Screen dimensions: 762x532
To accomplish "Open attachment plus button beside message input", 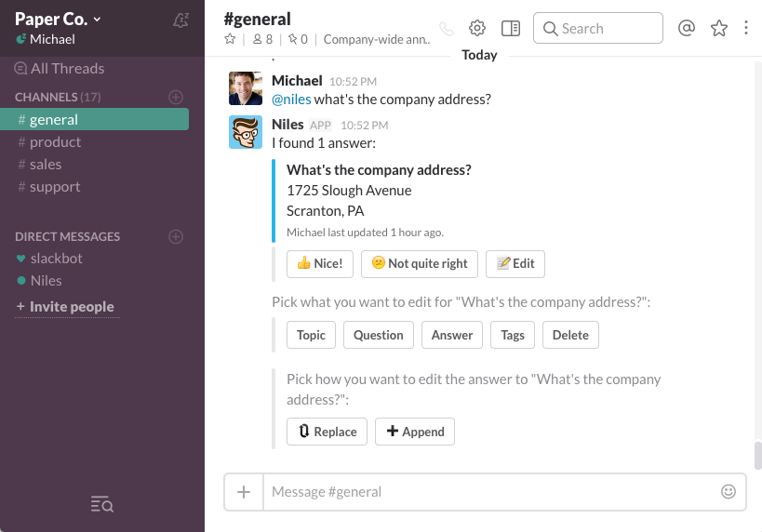I will pyautogui.click(x=244, y=491).
